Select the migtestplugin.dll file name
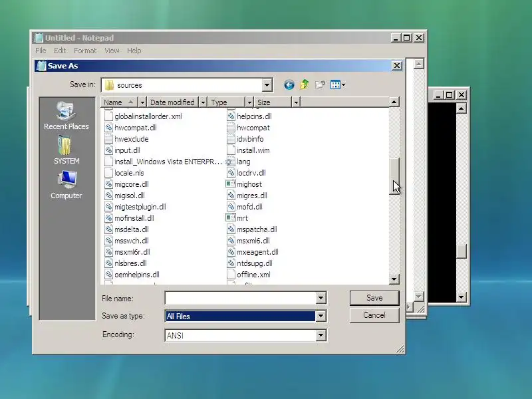 140,207
